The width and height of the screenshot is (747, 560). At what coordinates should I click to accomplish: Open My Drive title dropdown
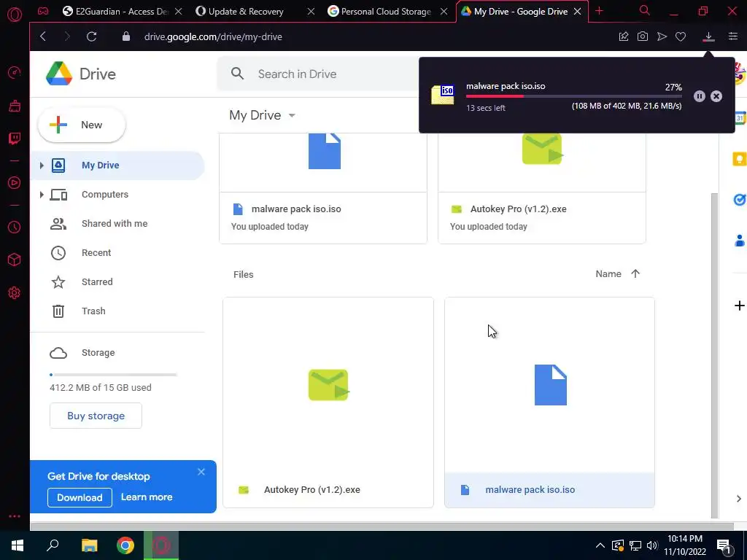point(263,115)
